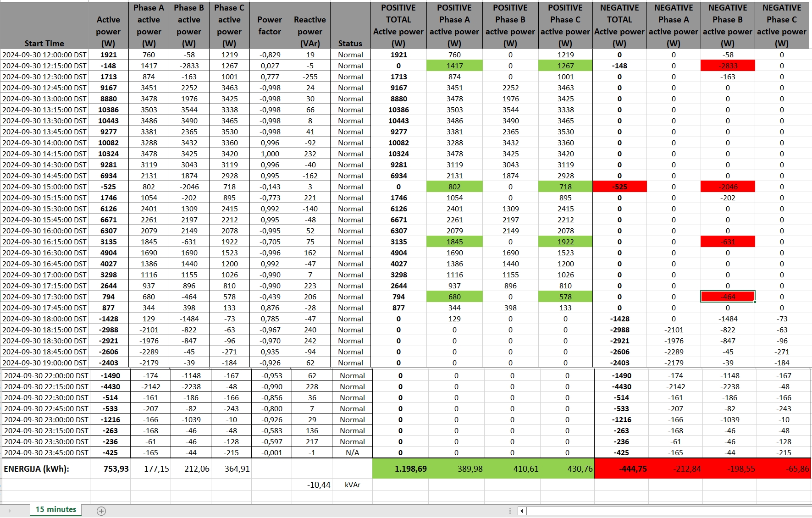Select green cell with value 718
The width and height of the screenshot is (812, 518).
tap(565, 187)
